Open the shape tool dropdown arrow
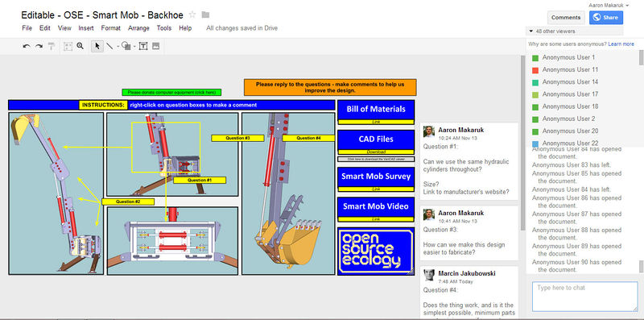The width and height of the screenshot is (644, 320). pos(134,47)
